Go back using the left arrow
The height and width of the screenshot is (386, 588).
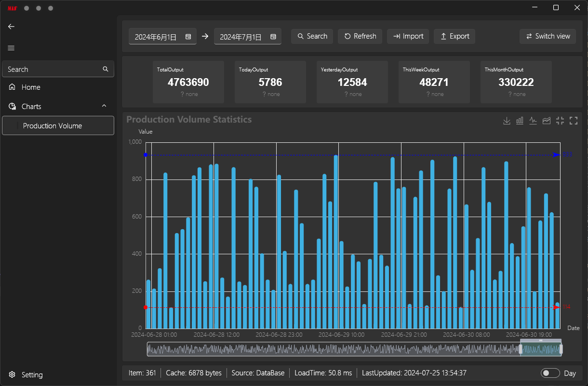click(12, 27)
